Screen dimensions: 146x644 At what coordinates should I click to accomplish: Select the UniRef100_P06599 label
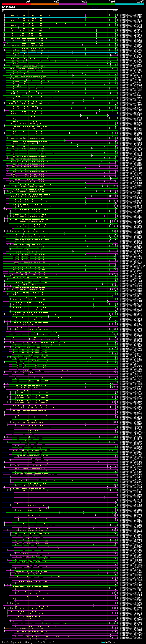[131, 45]
